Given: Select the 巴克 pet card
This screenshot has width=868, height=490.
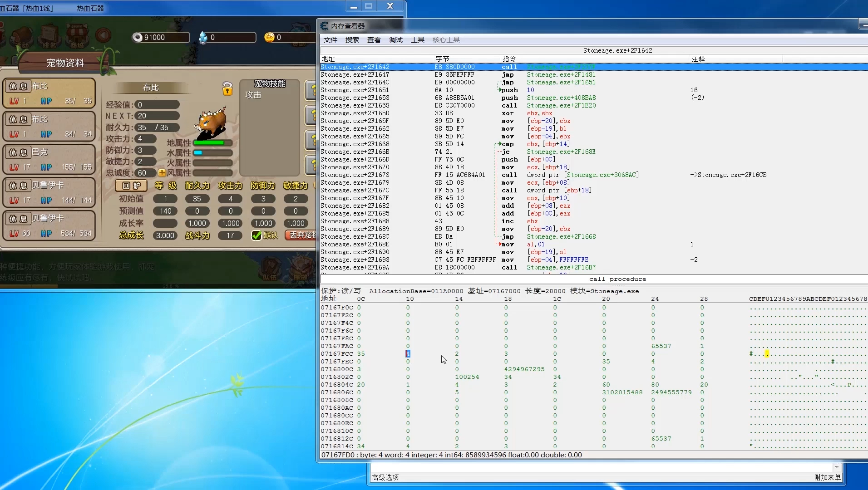Looking at the screenshot, I should 50,160.
